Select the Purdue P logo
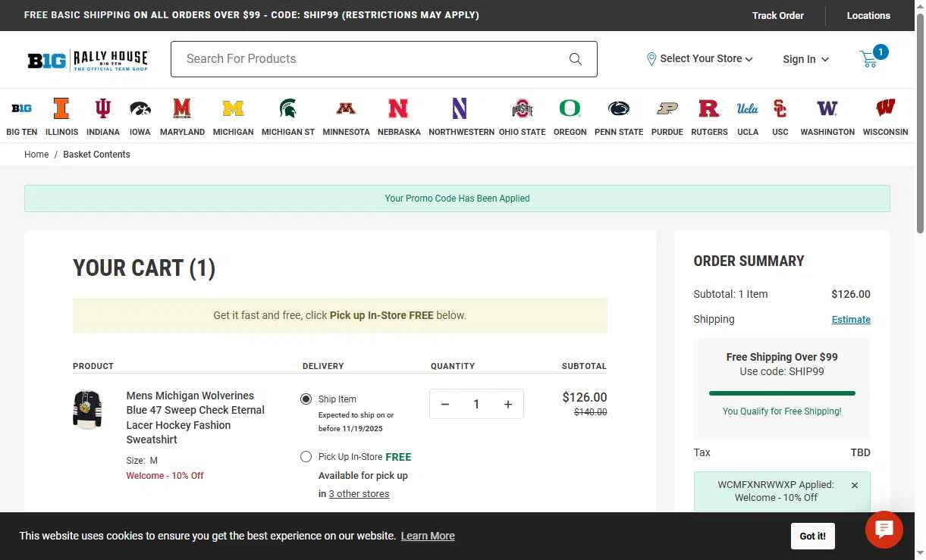 pos(667,108)
